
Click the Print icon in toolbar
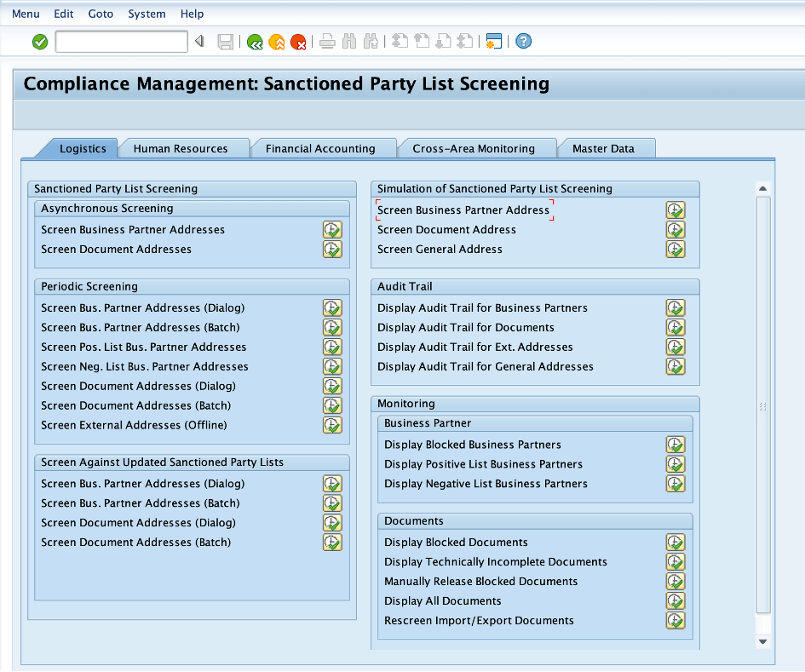[328, 42]
